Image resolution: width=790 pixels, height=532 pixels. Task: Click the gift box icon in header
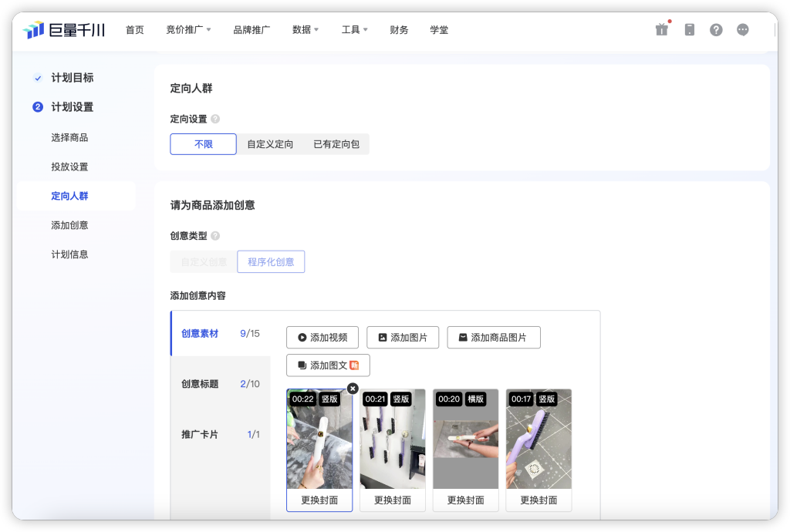coord(661,30)
